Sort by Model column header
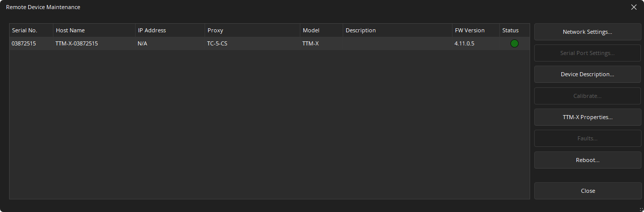This screenshot has height=212, width=644. coord(321,30)
